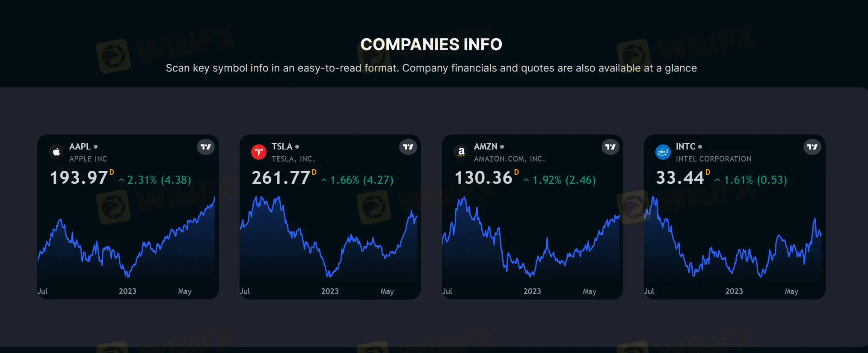Click the Intel logo icon
Viewport: 868px width, 353px height.
point(663,152)
